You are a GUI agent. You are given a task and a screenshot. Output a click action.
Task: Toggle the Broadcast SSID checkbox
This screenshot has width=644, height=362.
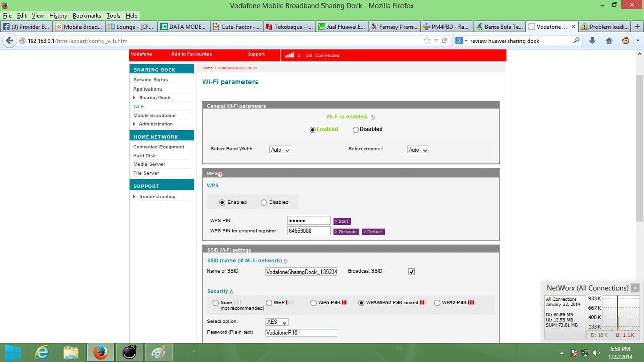[411, 271]
